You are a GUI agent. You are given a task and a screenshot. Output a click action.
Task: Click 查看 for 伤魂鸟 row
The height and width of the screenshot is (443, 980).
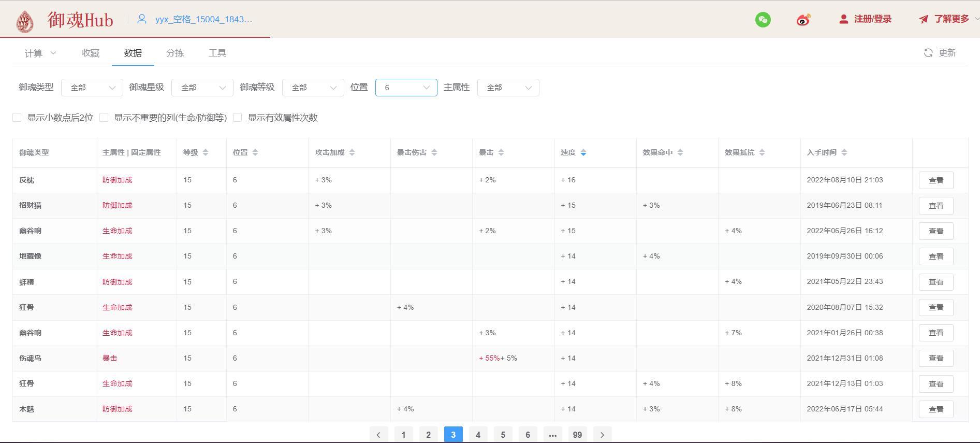(936, 358)
